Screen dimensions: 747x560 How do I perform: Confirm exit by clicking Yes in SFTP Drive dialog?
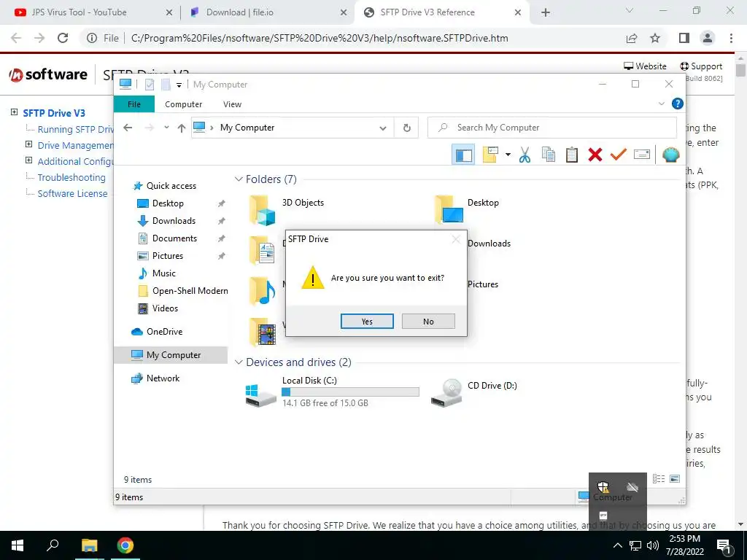[x=367, y=322]
